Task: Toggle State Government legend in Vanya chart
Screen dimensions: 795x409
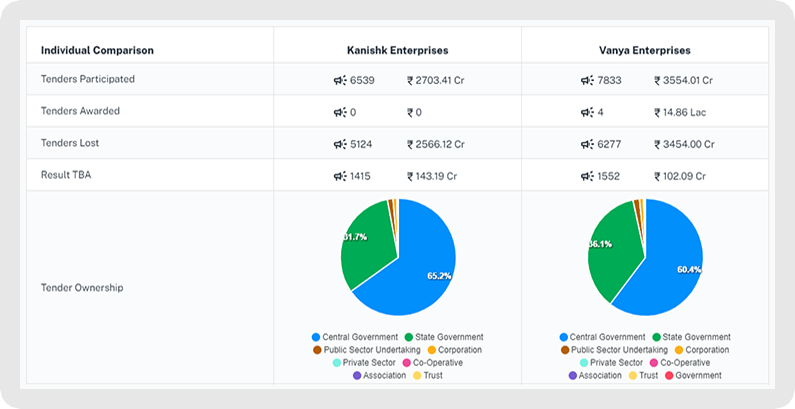Action: point(692,337)
